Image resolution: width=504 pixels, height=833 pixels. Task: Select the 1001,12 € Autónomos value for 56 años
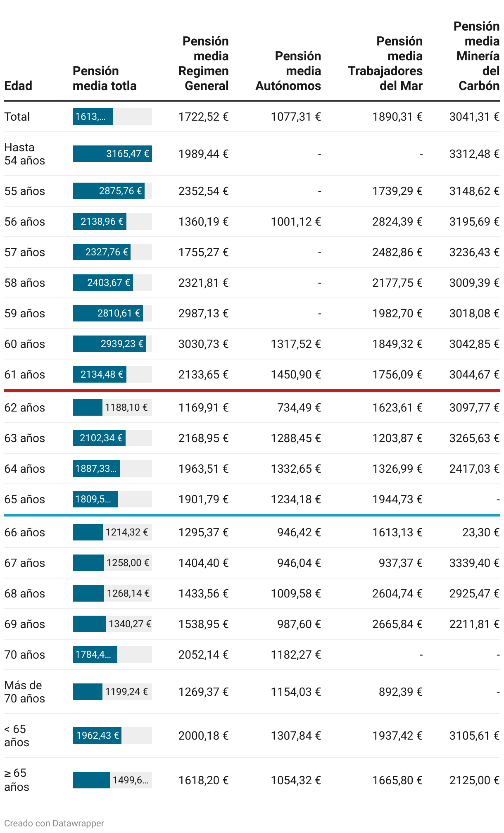296,221
